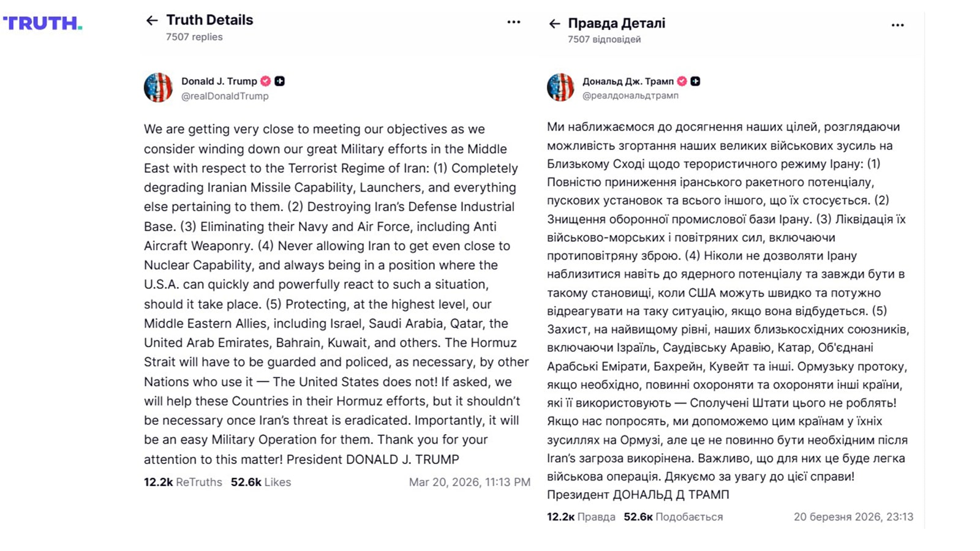Click the red verified badge after Дональд Дж. Трамп
Image resolution: width=980 pixels, height=551 pixels.
pyautogui.click(x=682, y=81)
